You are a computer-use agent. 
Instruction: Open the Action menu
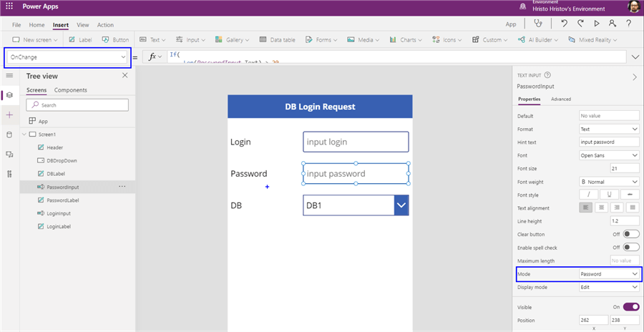point(106,24)
